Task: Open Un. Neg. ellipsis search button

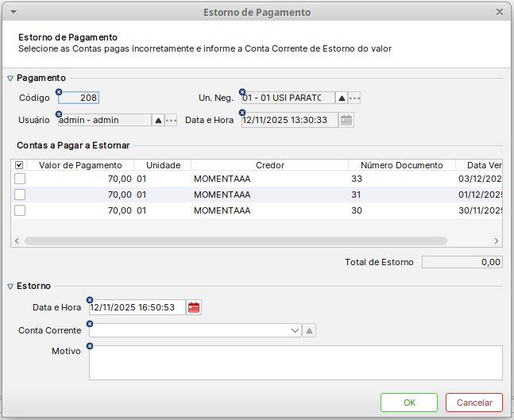Action: (354, 98)
